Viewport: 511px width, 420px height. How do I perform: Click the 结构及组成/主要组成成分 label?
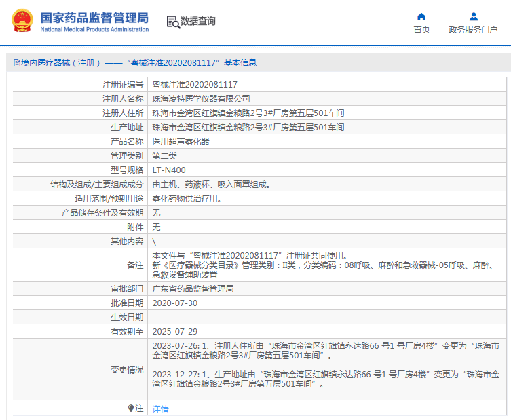(97, 185)
